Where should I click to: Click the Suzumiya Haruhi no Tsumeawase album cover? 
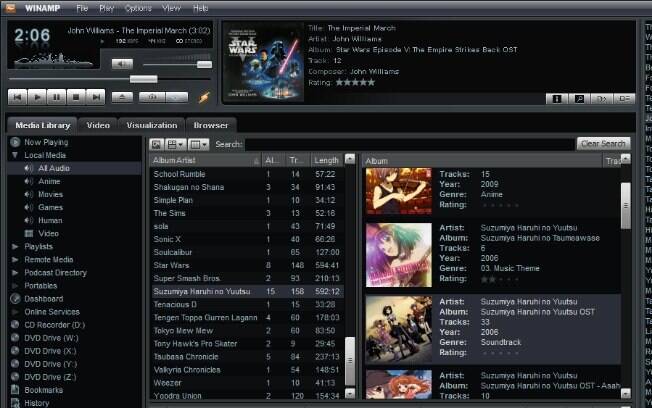coord(399,255)
